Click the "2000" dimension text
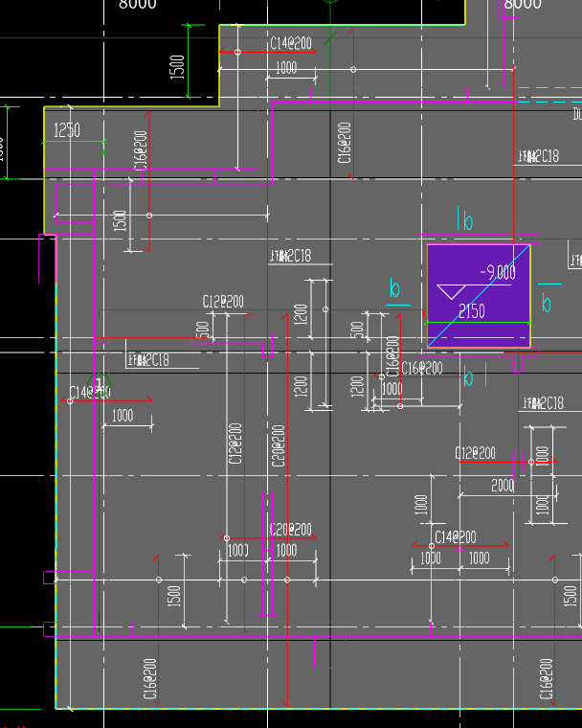 point(503,486)
